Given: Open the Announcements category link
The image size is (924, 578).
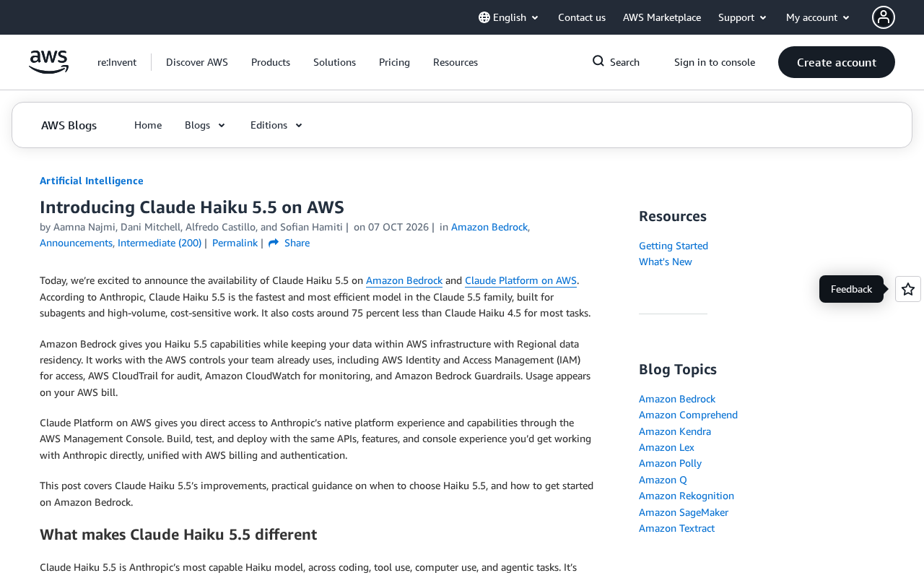Looking at the screenshot, I should (x=77, y=243).
